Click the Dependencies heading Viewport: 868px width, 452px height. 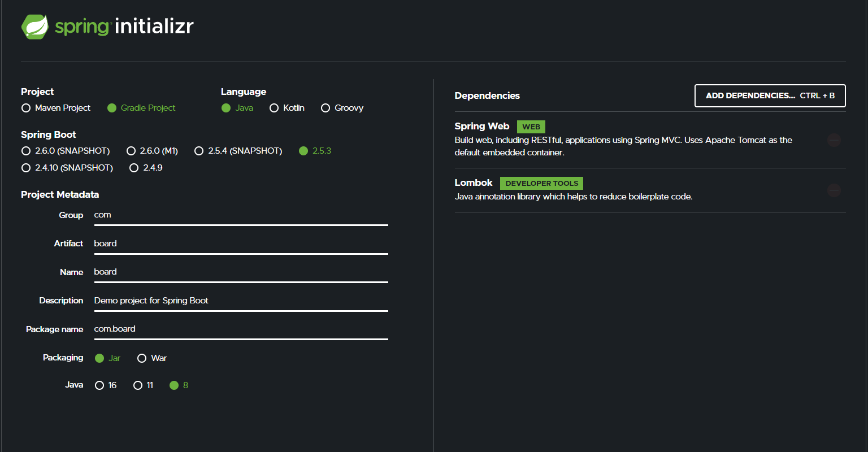(487, 95)
